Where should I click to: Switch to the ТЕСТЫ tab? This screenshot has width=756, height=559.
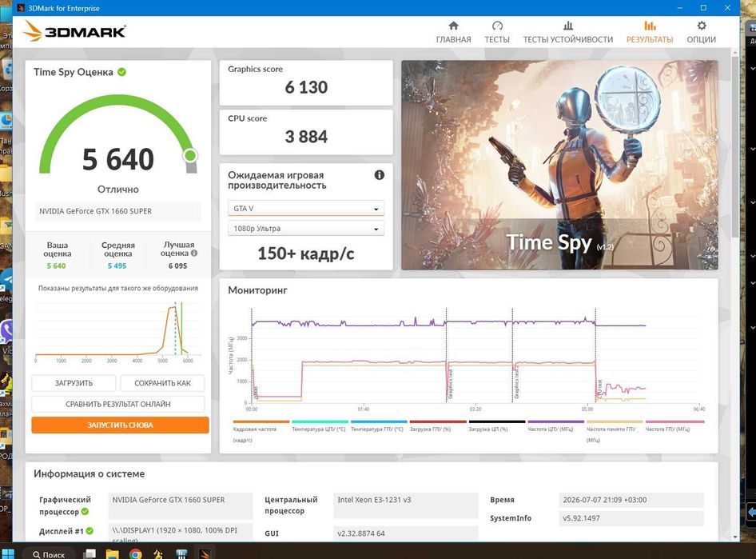pos(497,32)
